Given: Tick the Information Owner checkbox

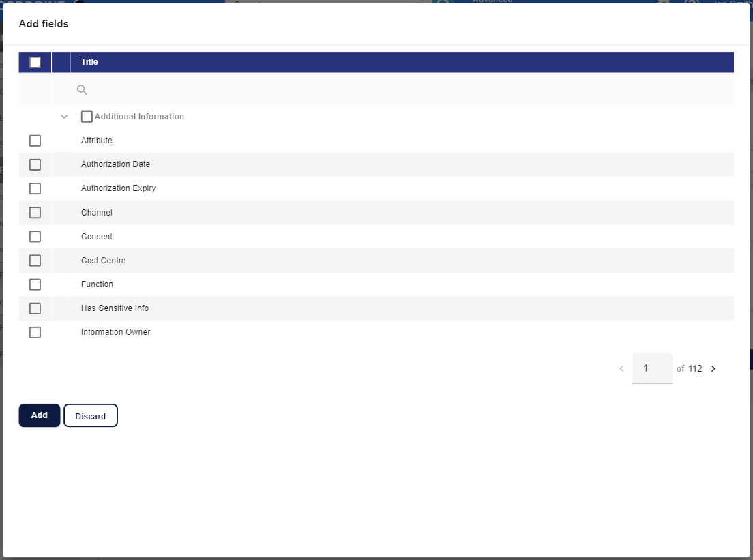Looking at the screenshot, I should point(35,332).
